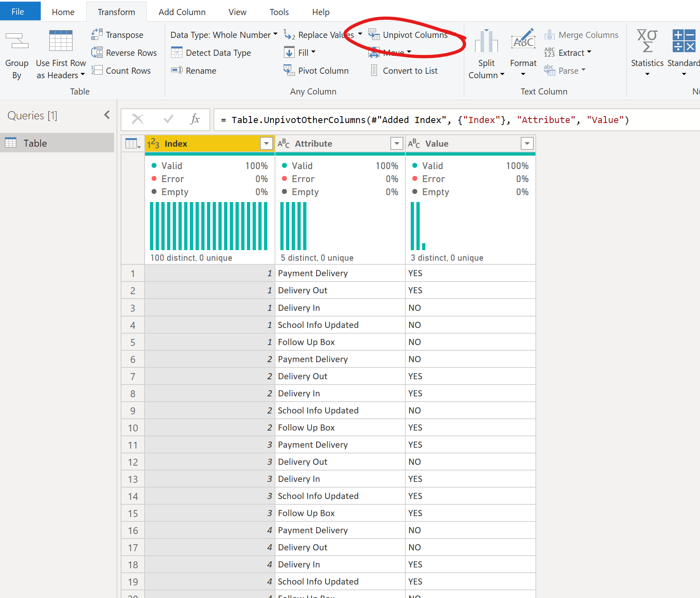Cancel the formula edit with X
The height and width of the screenshot is (598, 700).
click(138, 119)
